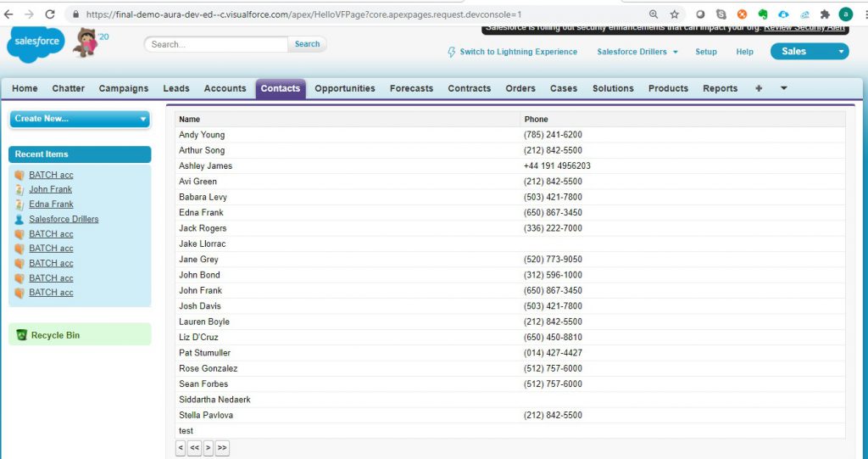This screenshot has width=868, height=459.
Task: Click the Setup link
Action: point(705,52)
